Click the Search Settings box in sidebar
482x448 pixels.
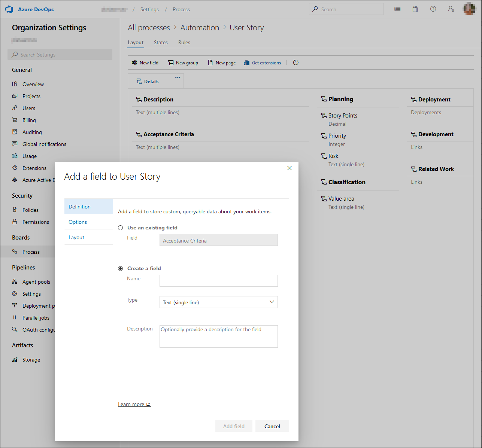pyautogui.click(x=60, y=54)
